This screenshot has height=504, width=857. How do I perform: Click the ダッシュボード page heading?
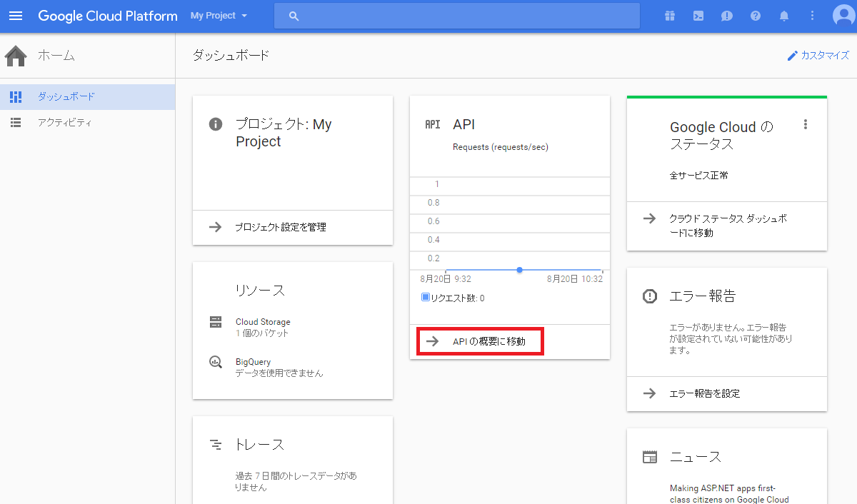[x=231, y=55]
